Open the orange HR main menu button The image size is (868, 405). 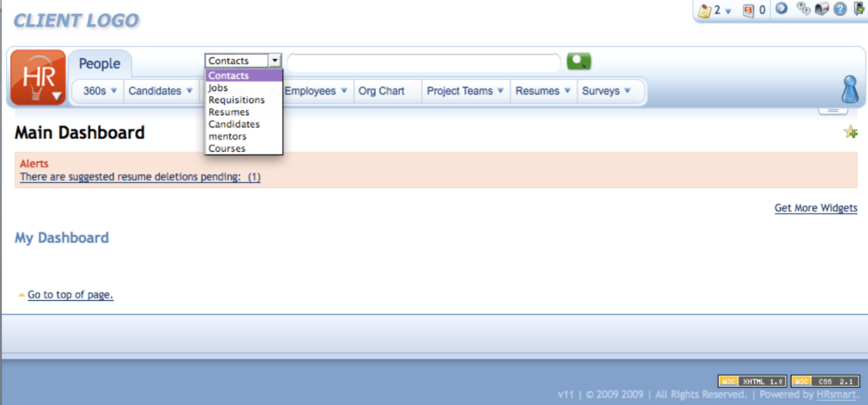(37, 77)
